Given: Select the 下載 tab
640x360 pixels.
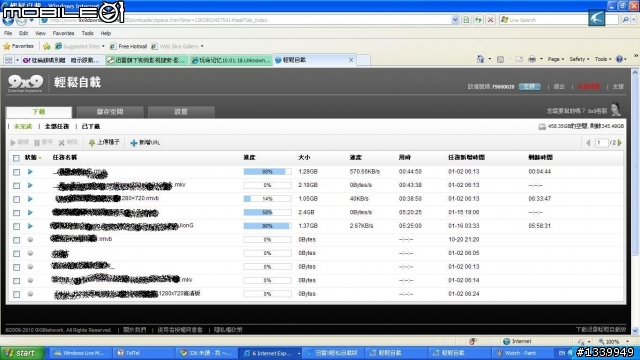Looking at the screenshot, I should tap(39, 112).
